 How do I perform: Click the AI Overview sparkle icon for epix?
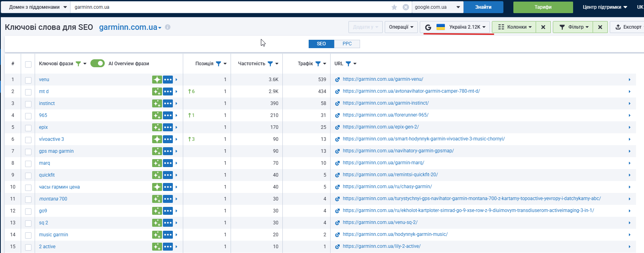pyautogui.click(x=157, y=127)
